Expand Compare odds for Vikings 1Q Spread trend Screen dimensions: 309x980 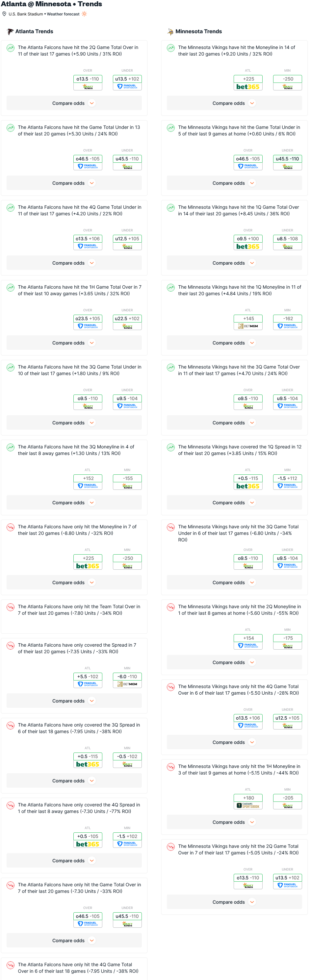click(234, 503)
